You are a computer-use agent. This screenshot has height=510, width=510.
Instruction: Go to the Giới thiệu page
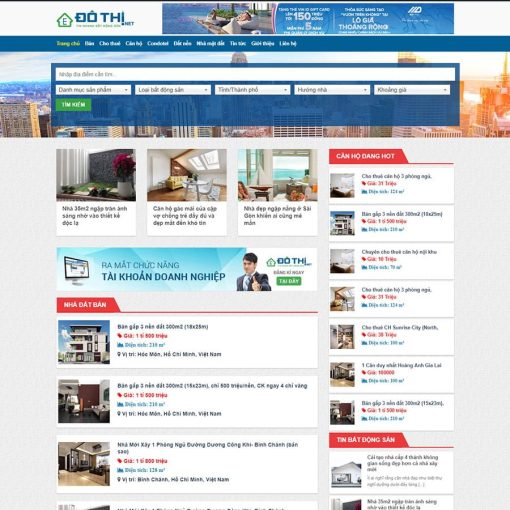pos(263,43)
